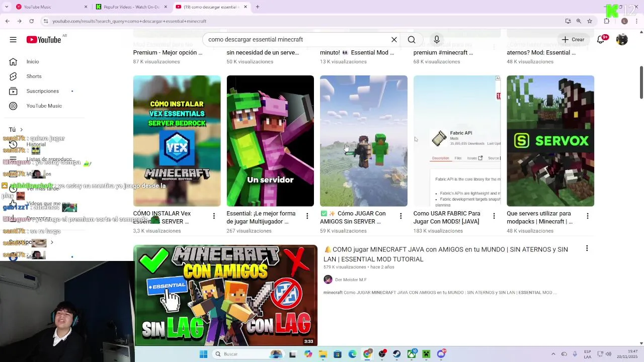Open title 'Essential: ¡La mejor forma de jugar'

(x=261, y=217)
